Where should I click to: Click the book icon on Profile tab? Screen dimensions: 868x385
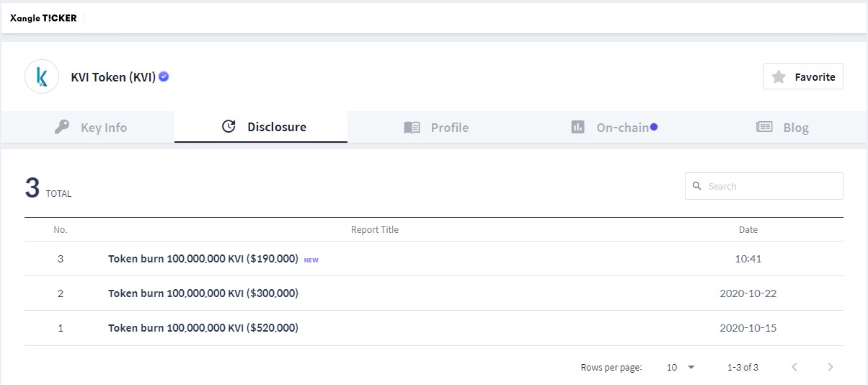pos(412,128)
